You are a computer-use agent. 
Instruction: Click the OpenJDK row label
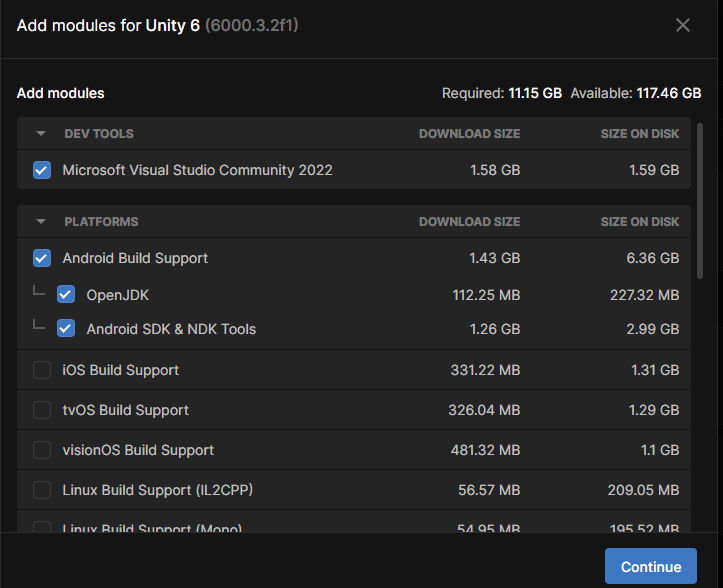click(118, 295)
